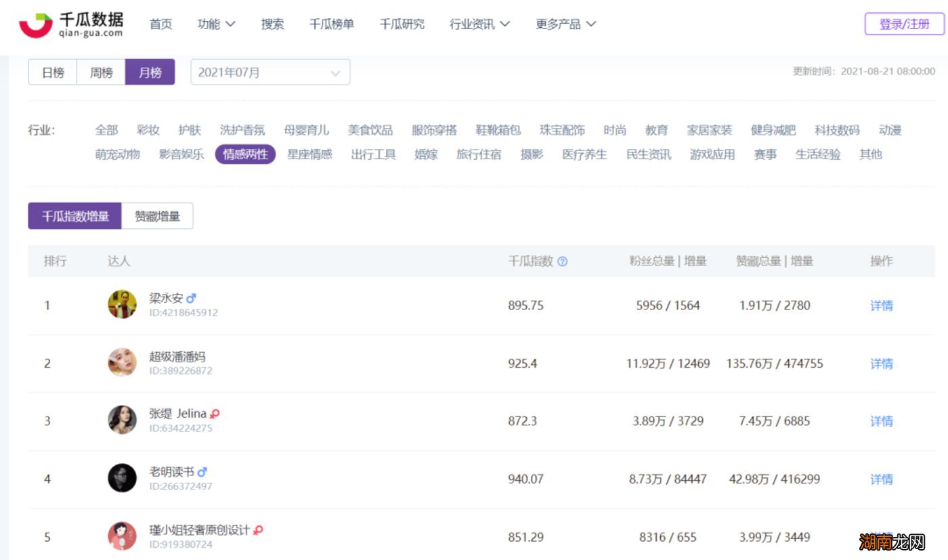Click 老明读书's avatar image
This screenshot has height=560, width=948.
(122, 479)
